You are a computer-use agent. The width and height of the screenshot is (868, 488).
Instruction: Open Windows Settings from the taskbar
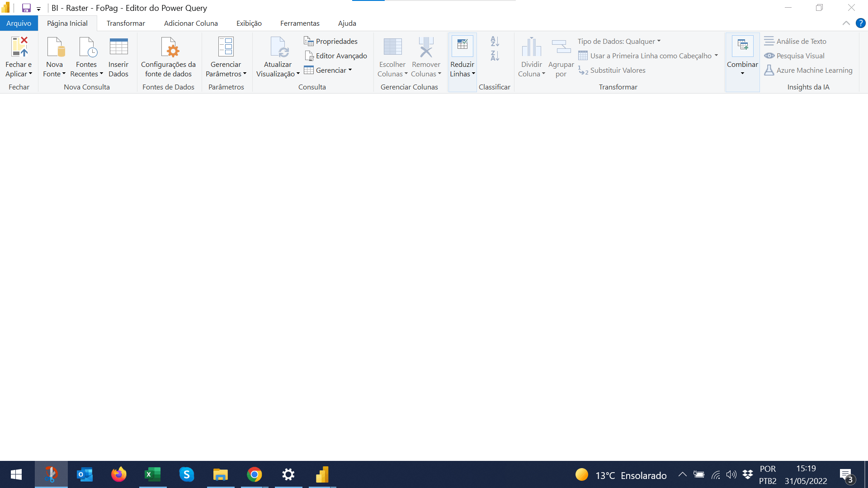point(288,474)
